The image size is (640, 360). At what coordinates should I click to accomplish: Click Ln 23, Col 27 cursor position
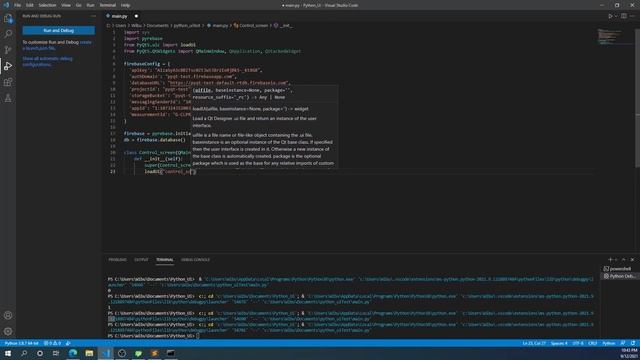534,343
